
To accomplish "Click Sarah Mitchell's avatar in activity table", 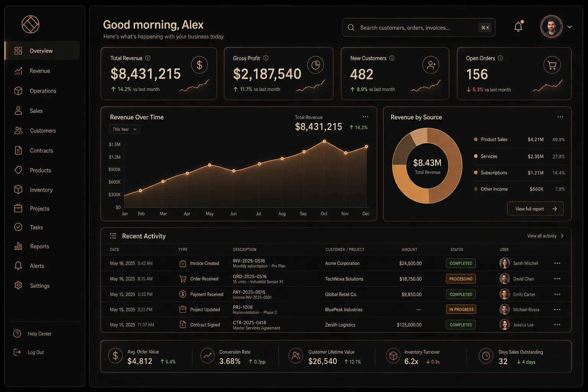I will 505,263.
